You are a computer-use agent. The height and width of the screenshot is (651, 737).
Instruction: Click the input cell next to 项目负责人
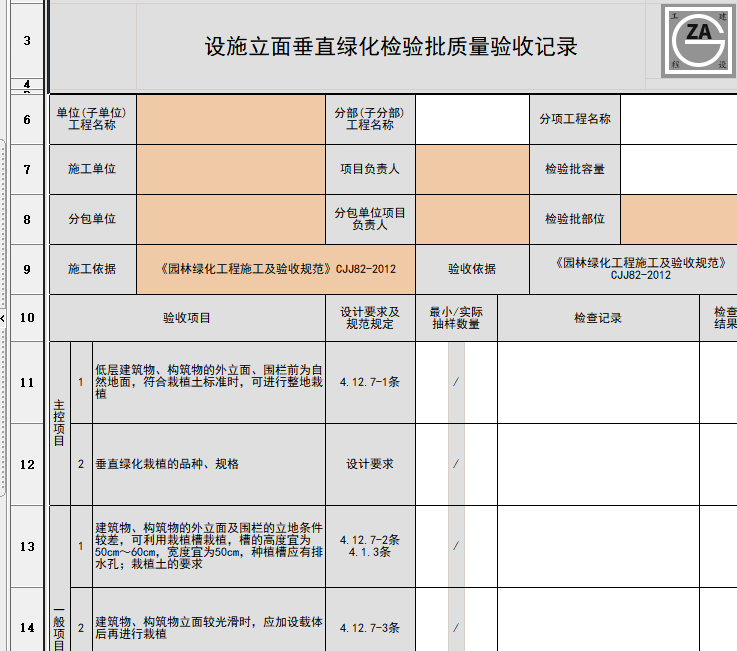pos(472,170)
